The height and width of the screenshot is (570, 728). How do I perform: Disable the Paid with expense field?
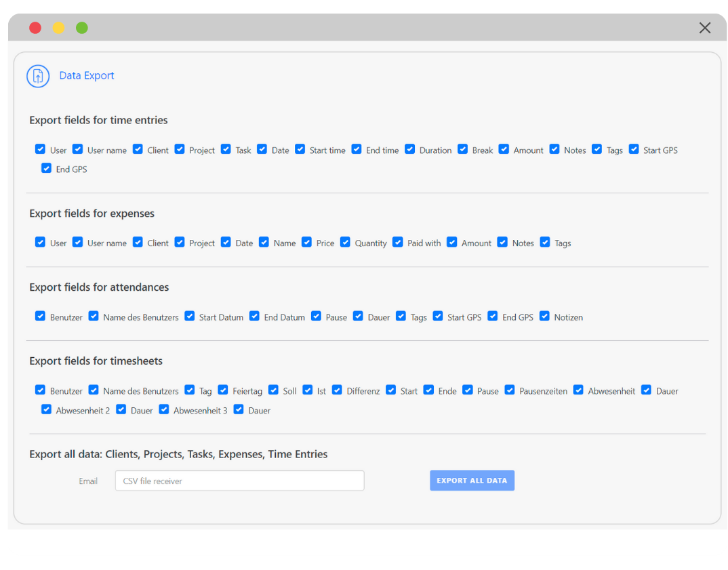[x=398, y=242]
